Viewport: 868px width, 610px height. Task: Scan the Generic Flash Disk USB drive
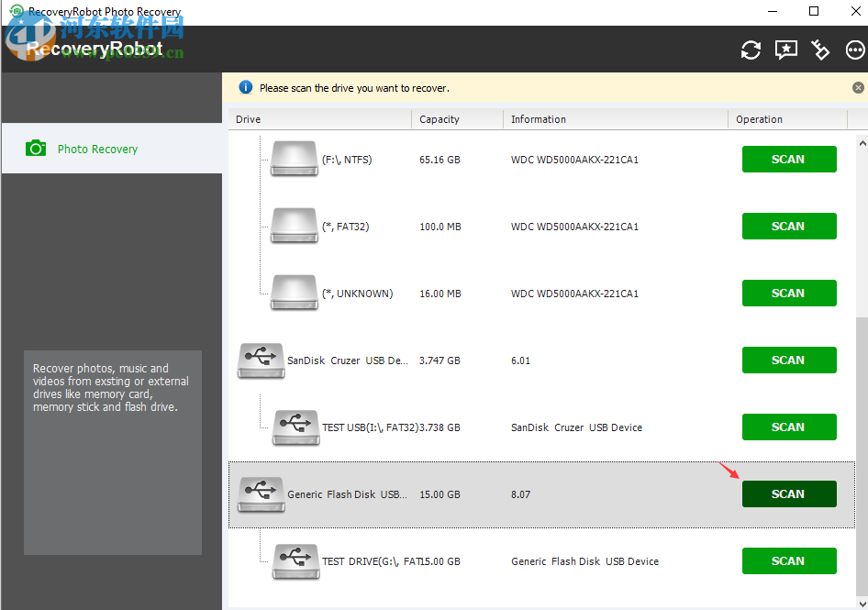click(x=789, y=494)
